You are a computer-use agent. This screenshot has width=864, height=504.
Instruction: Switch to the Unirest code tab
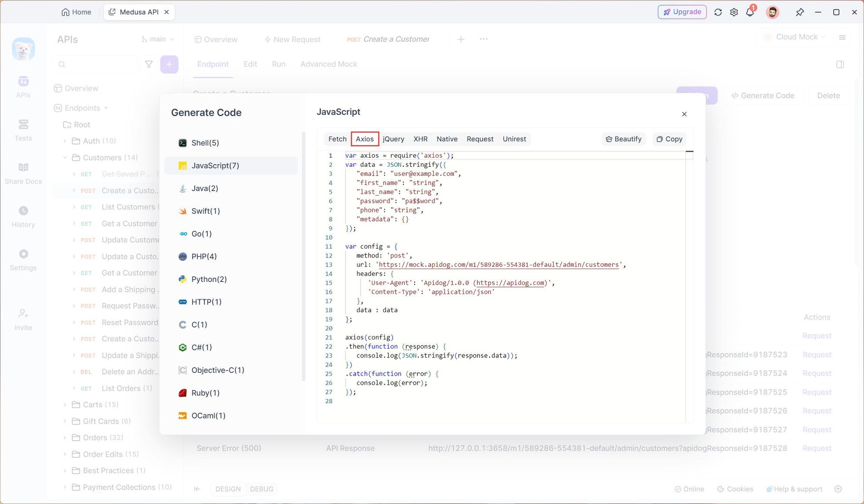pos(514,139)
